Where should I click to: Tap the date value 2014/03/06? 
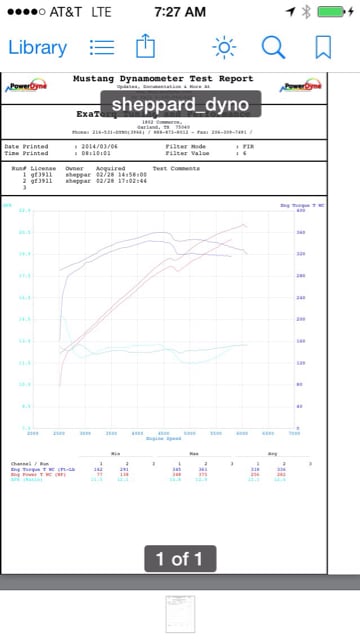[99, 147]
